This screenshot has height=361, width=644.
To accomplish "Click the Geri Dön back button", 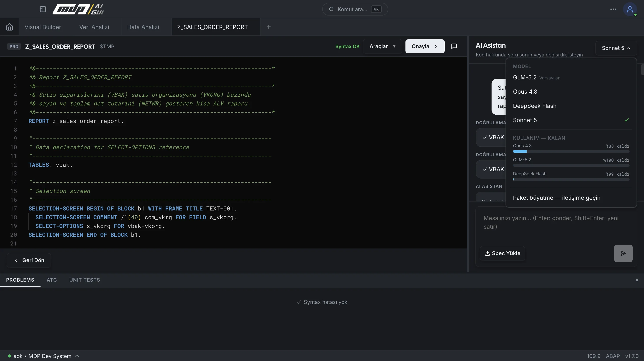I will [x=29, y=260].
